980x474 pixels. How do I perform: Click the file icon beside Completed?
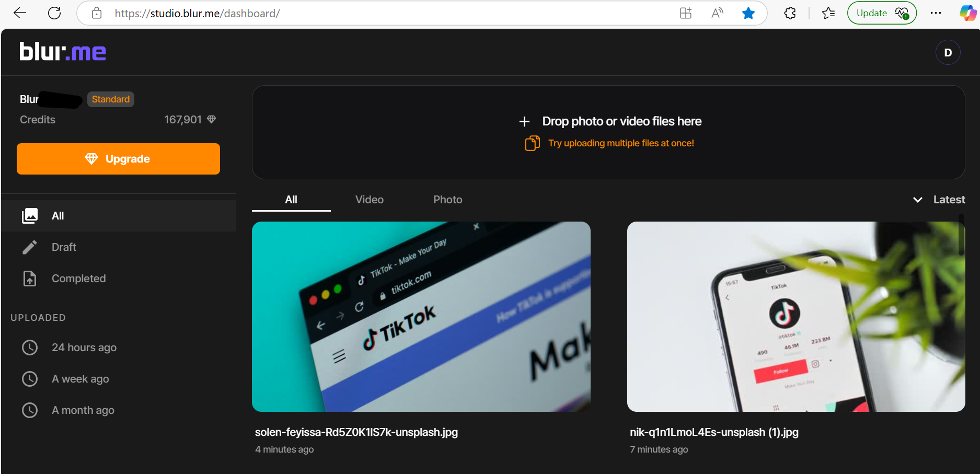click(x=30, y=279)
